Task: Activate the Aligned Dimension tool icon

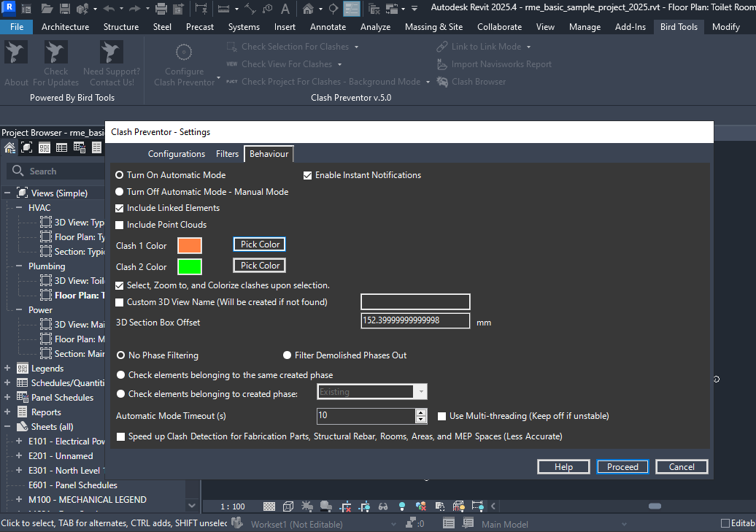Action: pyautogui.click(x=250, y=8)
